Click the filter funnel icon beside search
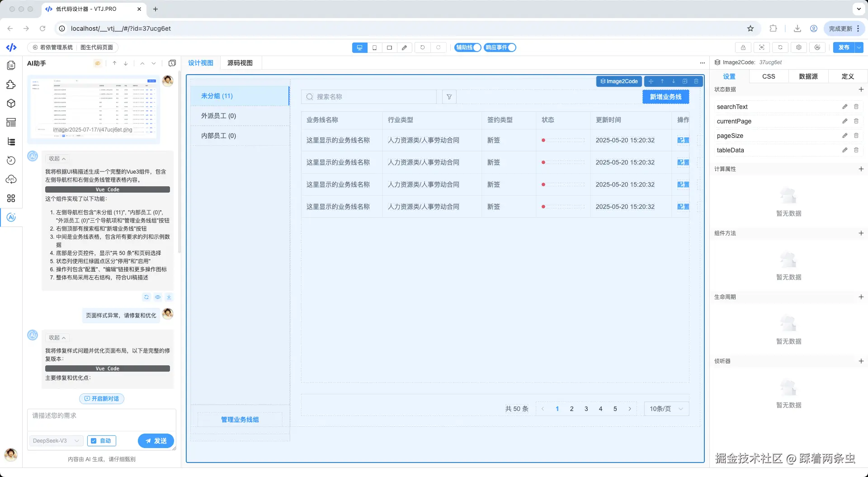Screen dimensions: 868x477 [x=449, y=97]
